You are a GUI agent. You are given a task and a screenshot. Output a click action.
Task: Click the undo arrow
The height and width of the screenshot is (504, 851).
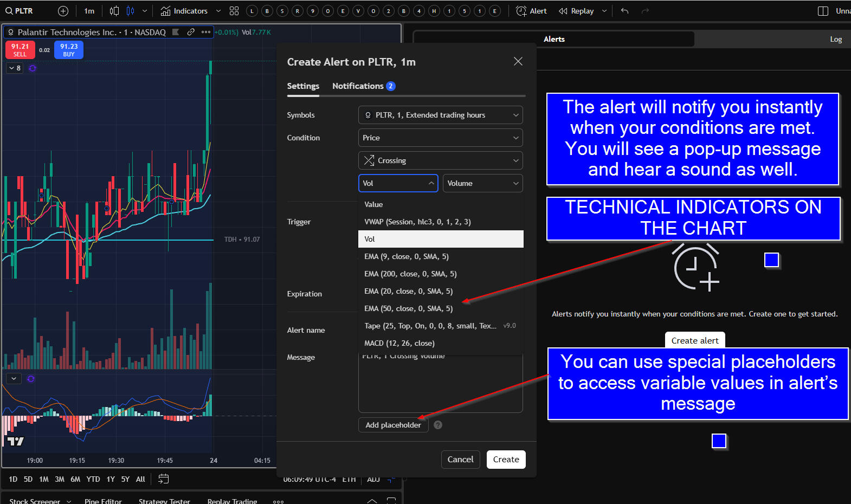[624, 11]
